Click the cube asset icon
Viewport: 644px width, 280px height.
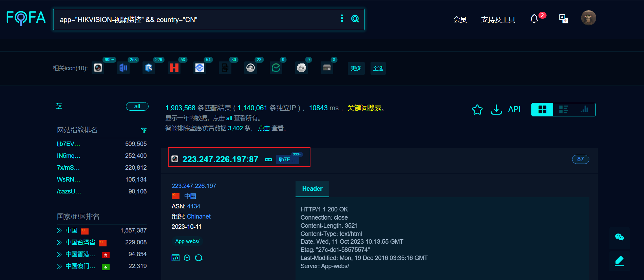[x=187, y=258]
